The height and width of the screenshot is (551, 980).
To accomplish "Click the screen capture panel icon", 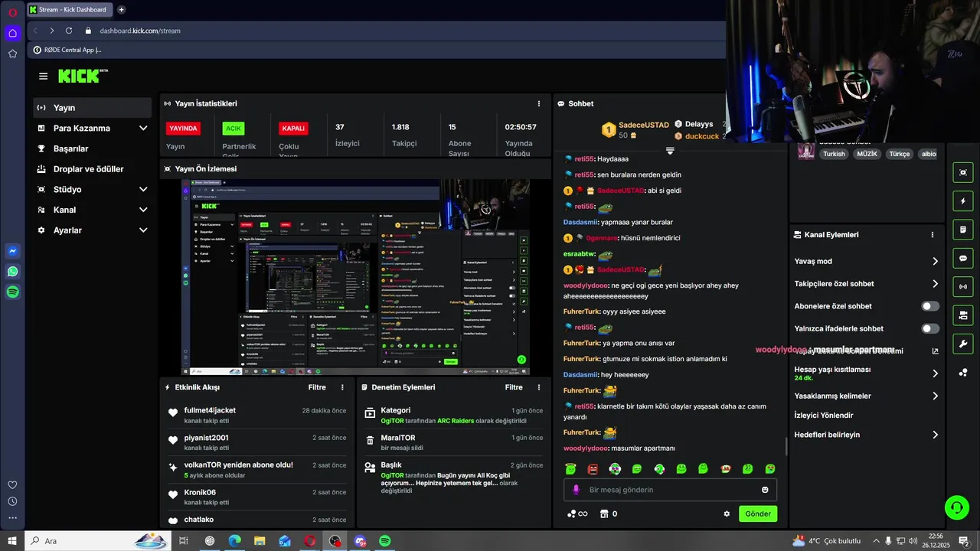I will pos(963,172).
